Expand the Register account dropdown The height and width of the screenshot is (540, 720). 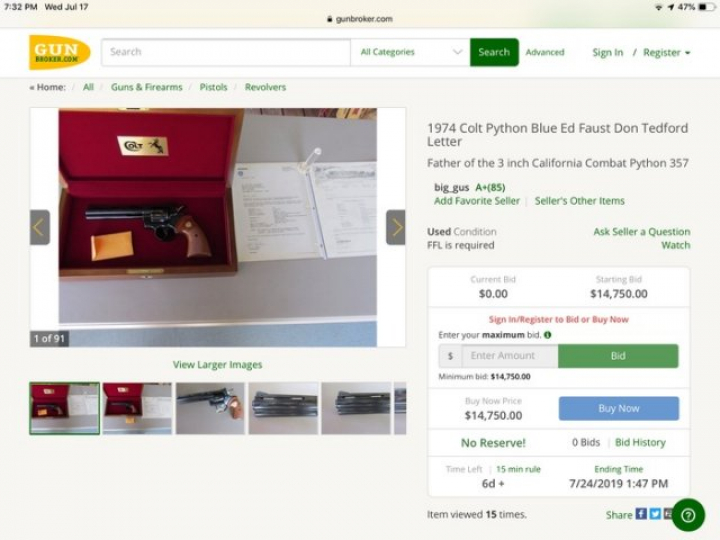click(667, 53)
